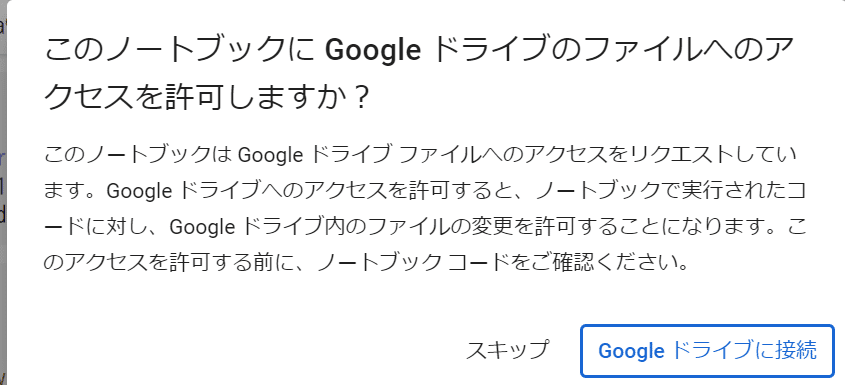This screenshot has height=385, width=845.
Task: Click body line starting このノートブックは
Action: click(x=421, y=155)
